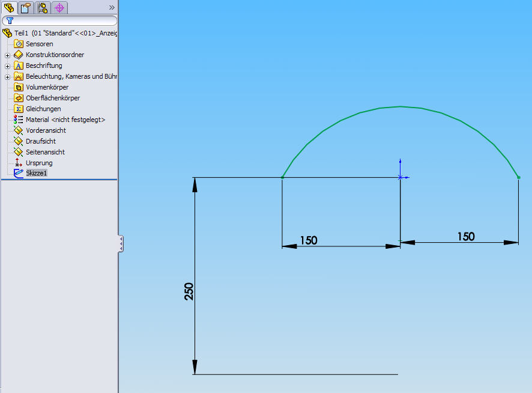532x393 pixels.
Task: Select the Volumenkörper label
Action: (47, 87)
